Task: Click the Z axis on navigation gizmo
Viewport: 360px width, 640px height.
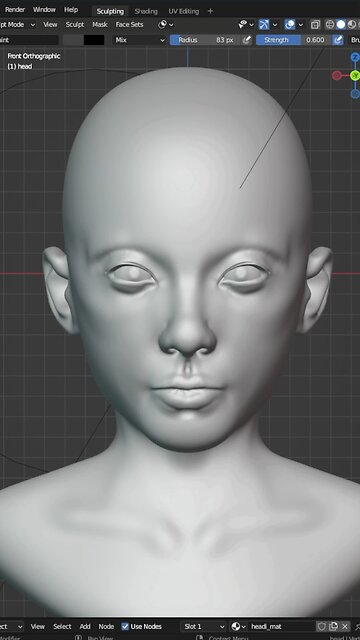Action: tap(355, 57)
